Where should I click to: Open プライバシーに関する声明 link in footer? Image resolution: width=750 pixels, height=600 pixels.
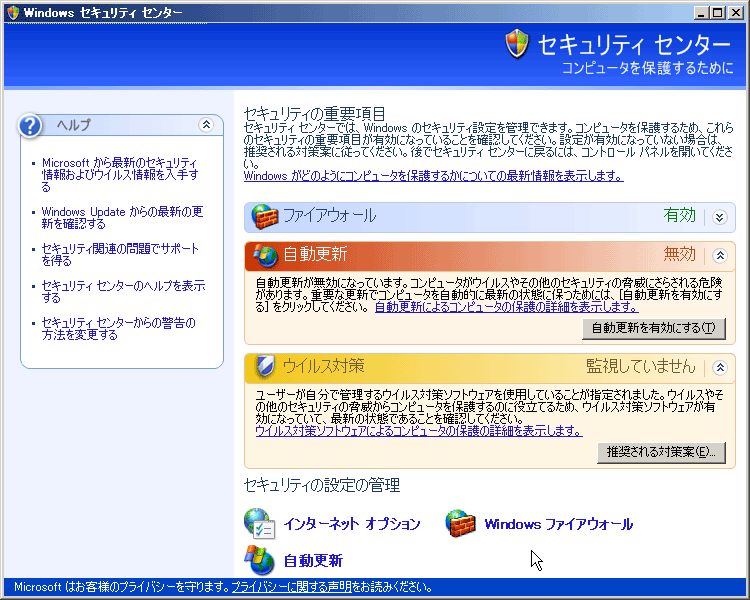click(291, 587)
